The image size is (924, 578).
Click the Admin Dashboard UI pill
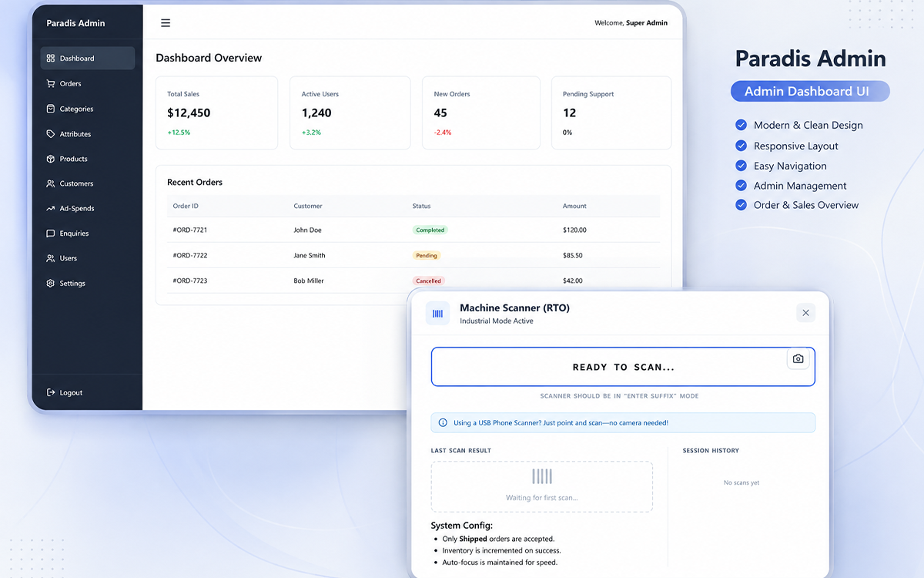coord(810,92)
